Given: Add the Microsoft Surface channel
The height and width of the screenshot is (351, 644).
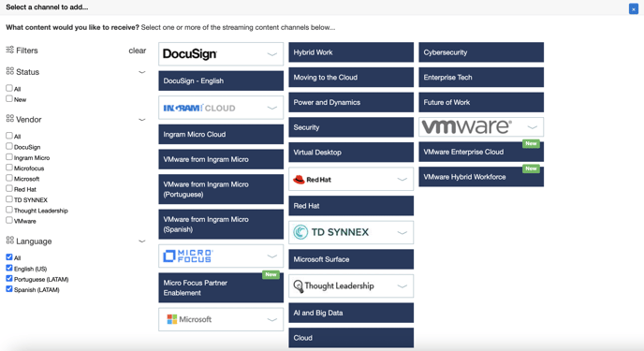Looking at the screenshot, I should (351, 259).
